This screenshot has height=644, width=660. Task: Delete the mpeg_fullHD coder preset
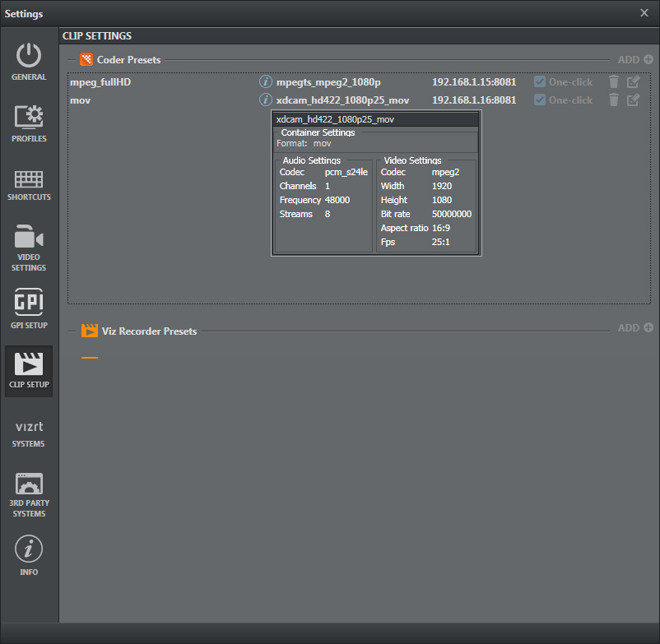[613, 81]
